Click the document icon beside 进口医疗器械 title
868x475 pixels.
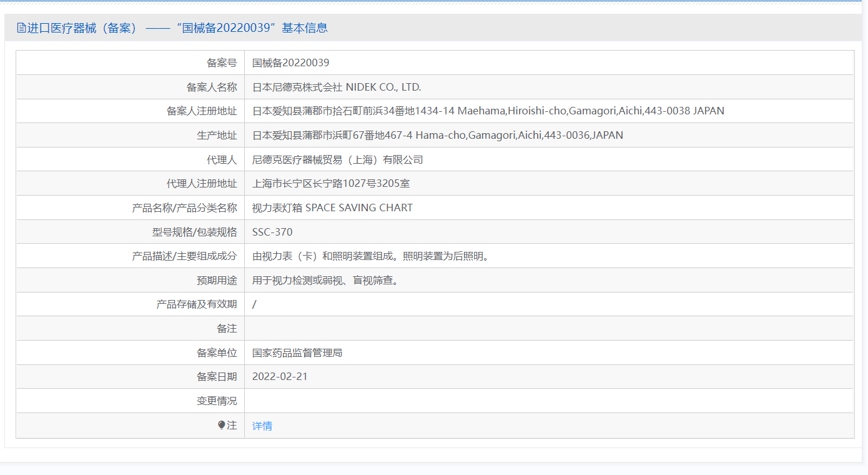tap(21, 27)
